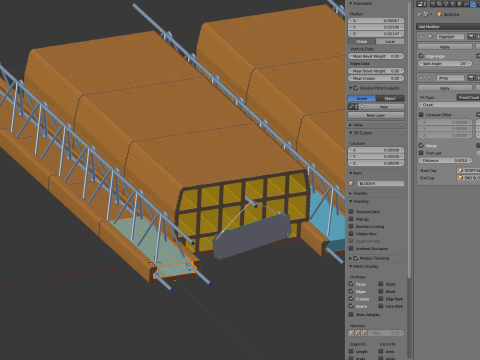Click Start Cap object cube icon
Viewport: 480px width, 360px height.
click(x=461, y=170)
